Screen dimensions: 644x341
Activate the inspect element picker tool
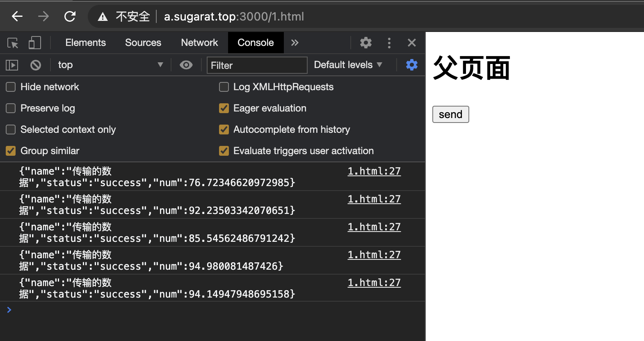pyautogui.click(x=13, y=43)
